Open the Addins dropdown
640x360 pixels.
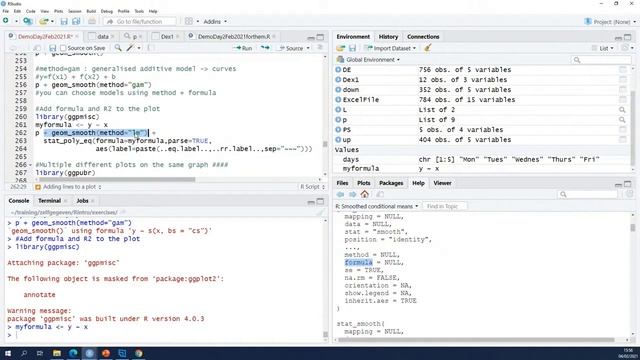click(215, 21)
